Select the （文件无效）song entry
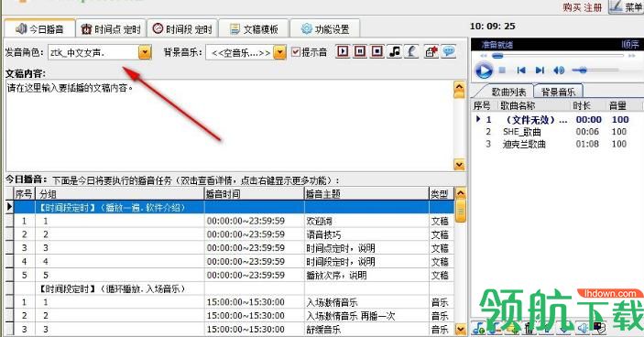The height and width of the screenshot is (337, 644). coord(557,119)
